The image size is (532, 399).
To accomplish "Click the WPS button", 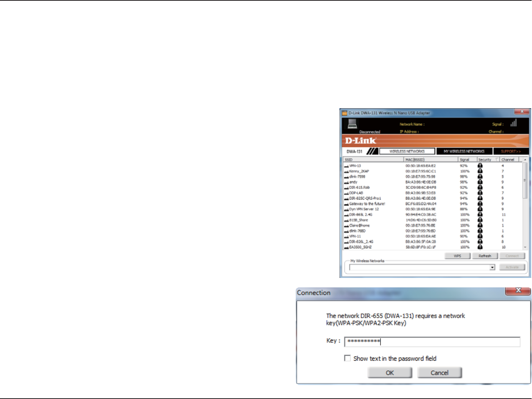I will [458, 256].
